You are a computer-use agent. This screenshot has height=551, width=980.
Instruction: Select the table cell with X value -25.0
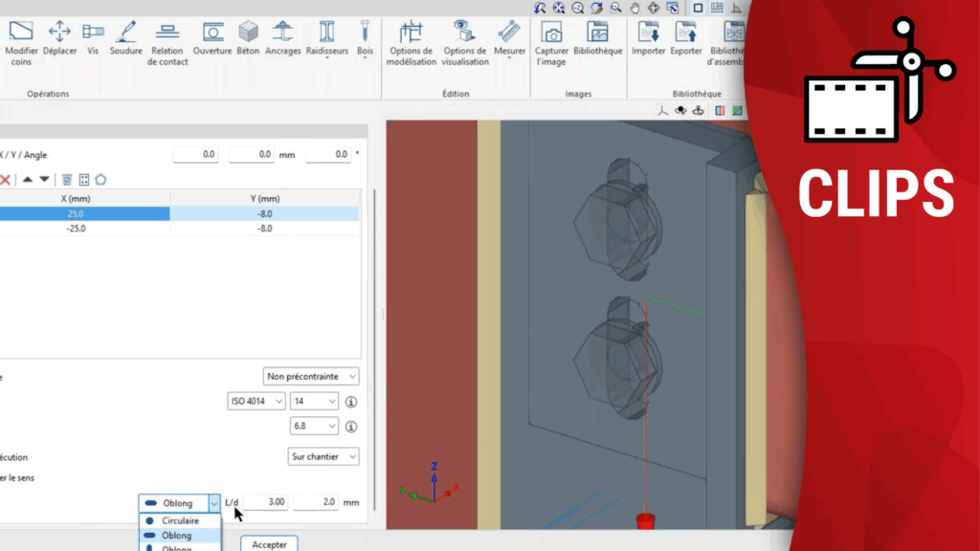76,229
